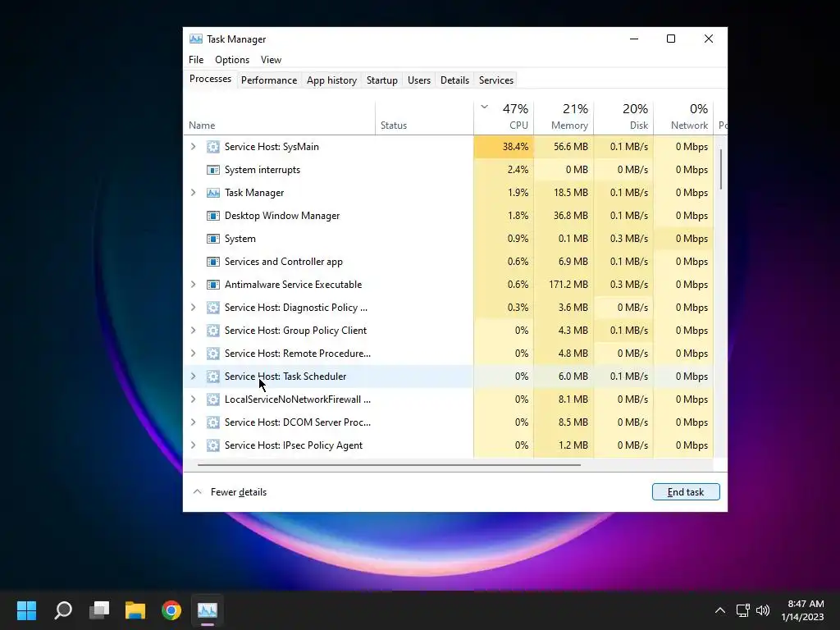Click the Antimalware Service Executable icon
The width and height of the screenshot is (840, 630).
click(x=212, y=285)
